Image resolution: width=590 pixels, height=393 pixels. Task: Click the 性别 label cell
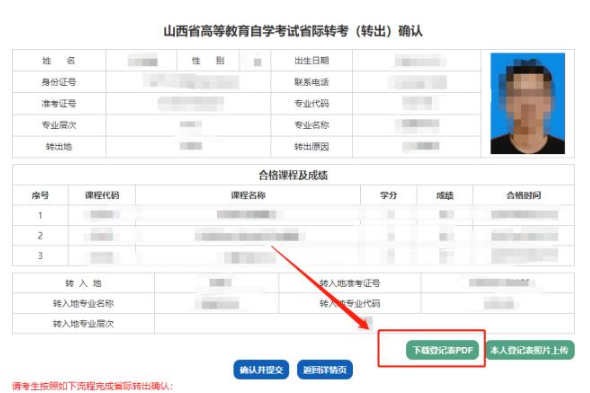click(208, 60)
